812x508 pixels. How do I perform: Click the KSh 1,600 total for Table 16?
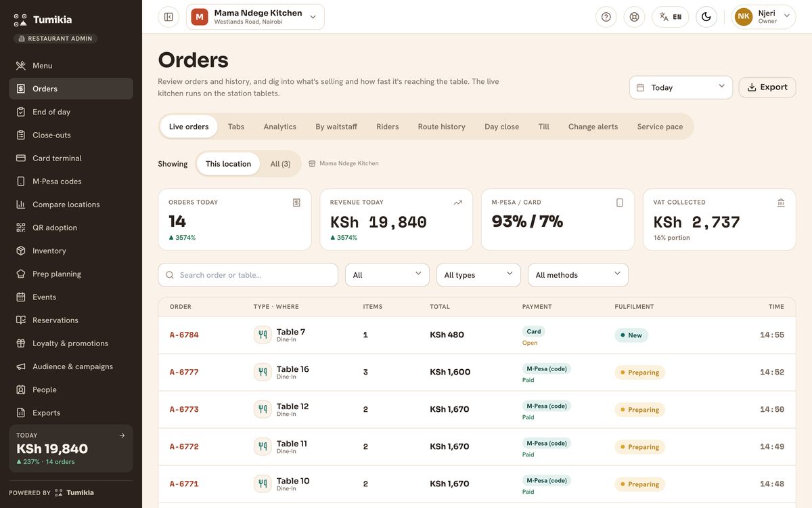tap(450, 372)
